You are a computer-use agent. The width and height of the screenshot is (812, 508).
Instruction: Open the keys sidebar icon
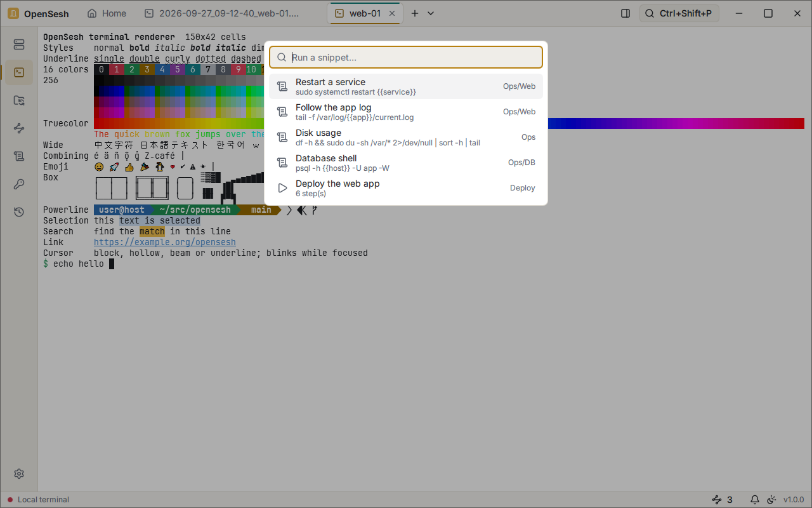point(19,184)
